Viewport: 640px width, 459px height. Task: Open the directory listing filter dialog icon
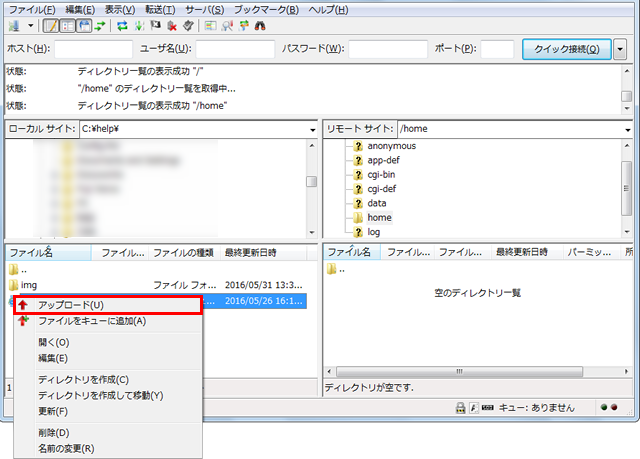[x=211, y=26]
